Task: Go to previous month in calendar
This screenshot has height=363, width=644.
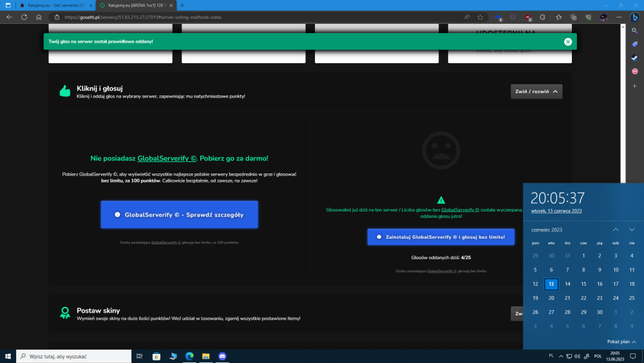Action: [x=615, y=230]
